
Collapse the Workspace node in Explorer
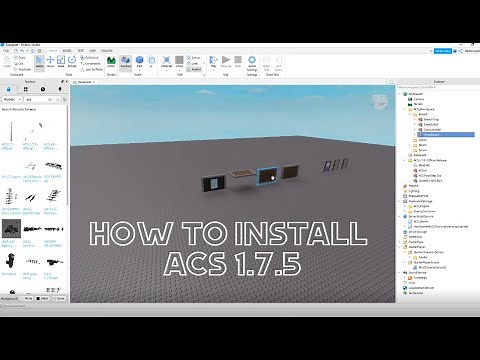pos(399,94)
